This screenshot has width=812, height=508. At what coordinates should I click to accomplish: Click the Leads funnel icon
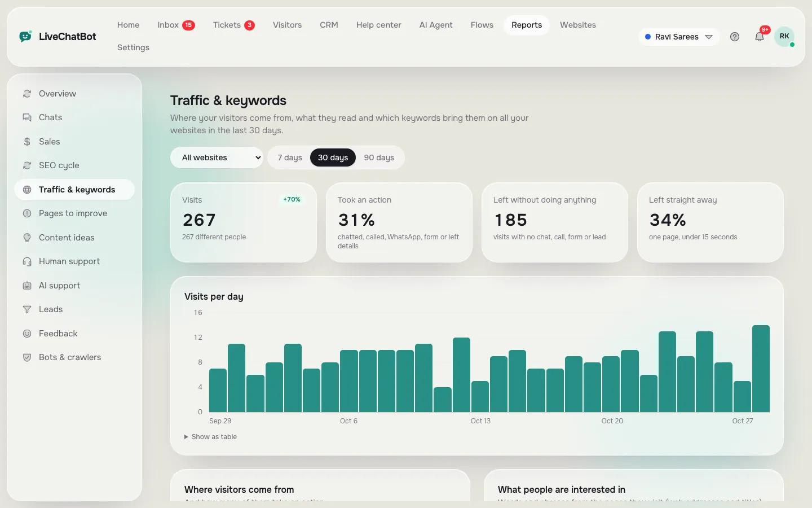(x=27, y=309)
